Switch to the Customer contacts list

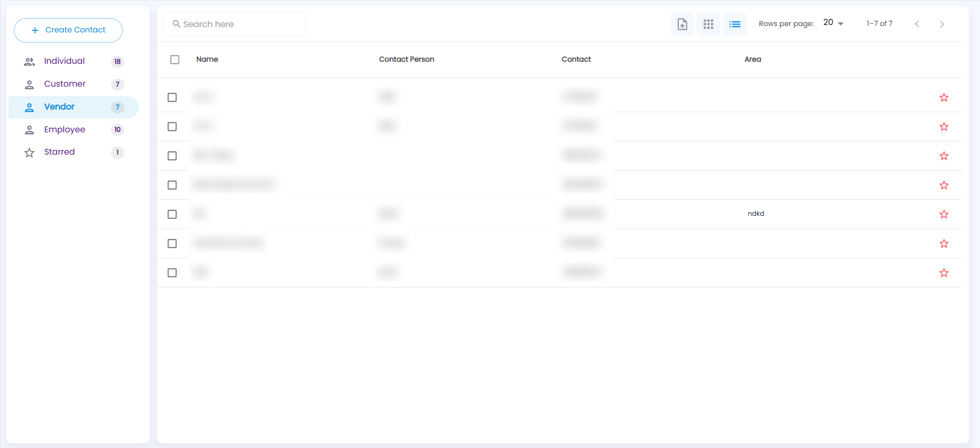click(73, 84)
